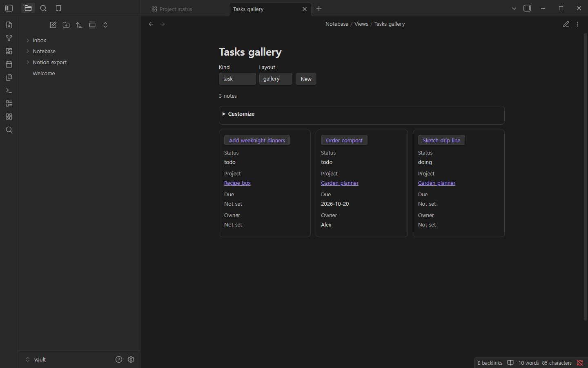The image size is (588, 368).
Task: Open the quick switcher ribbon icon
Action: click(9, 25)
